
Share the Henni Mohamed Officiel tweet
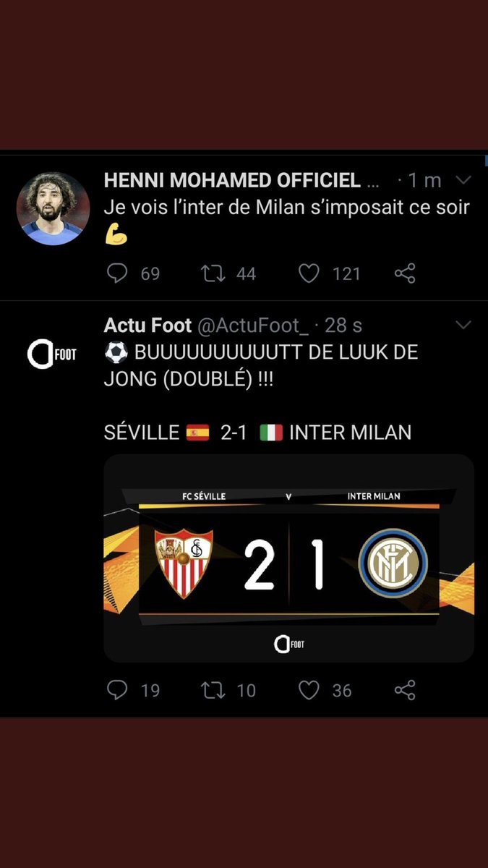click(x=405, y=273)
